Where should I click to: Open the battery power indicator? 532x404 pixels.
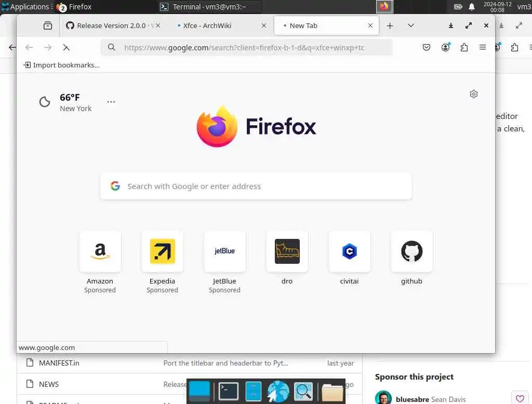click(x=458, y=7)
